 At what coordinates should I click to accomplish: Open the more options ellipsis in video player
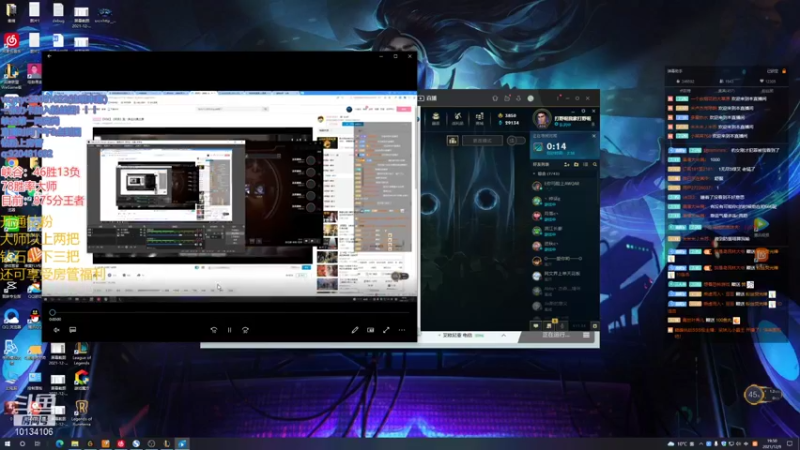click(402, 330)
